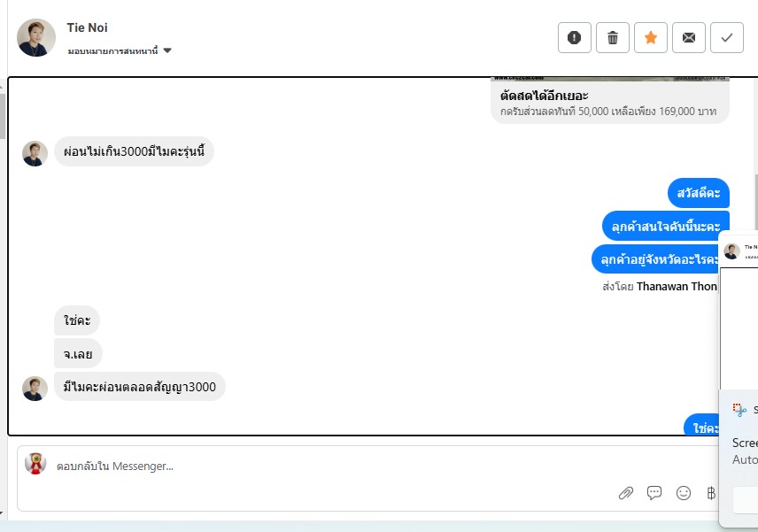Screen dimensions: 758x532
Task: Click the page avatar beside reply box
Action: pos(35,464)
